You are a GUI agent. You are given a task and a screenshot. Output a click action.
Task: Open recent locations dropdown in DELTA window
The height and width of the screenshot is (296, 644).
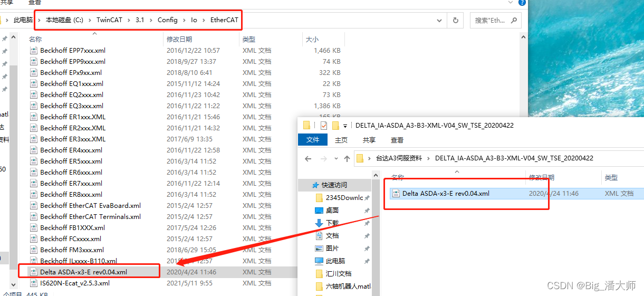[x=337, y=158]
